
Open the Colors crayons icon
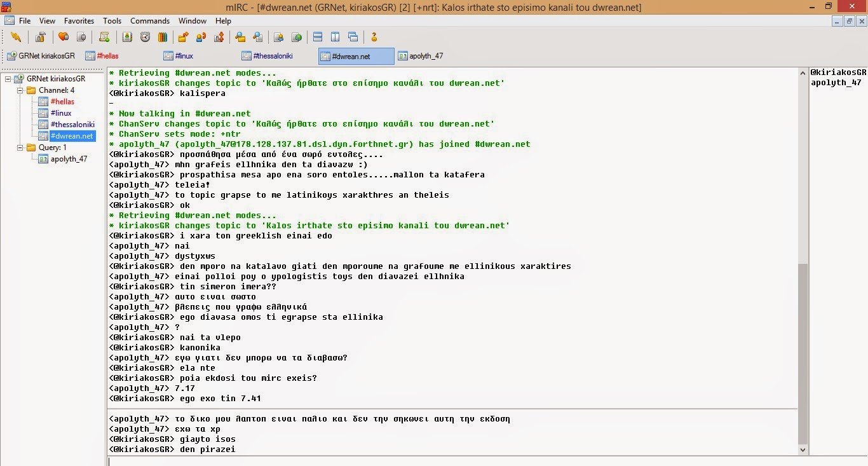click(x=163, y=37)
